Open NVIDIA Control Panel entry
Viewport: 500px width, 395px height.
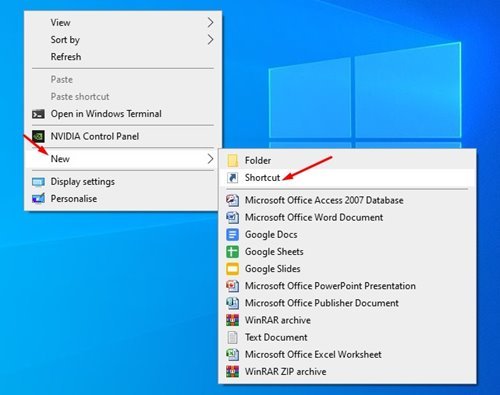[123, 136]
